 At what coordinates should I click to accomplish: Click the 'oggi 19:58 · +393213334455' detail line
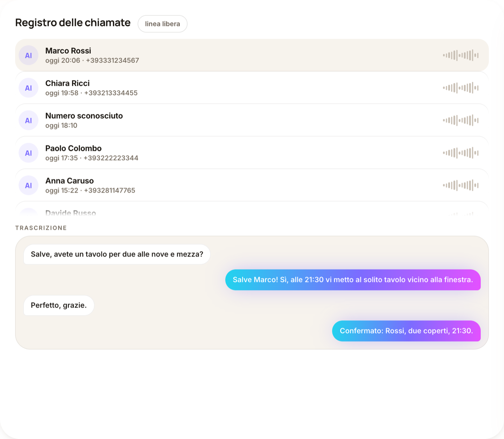tap(91, 93)
